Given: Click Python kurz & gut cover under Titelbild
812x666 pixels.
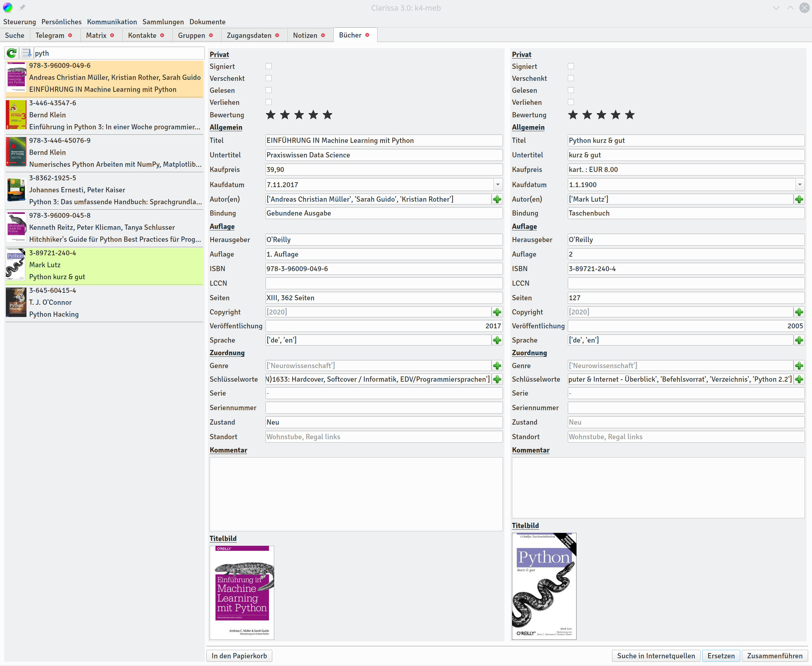Looking at the screenshot, I should [544, 586].
